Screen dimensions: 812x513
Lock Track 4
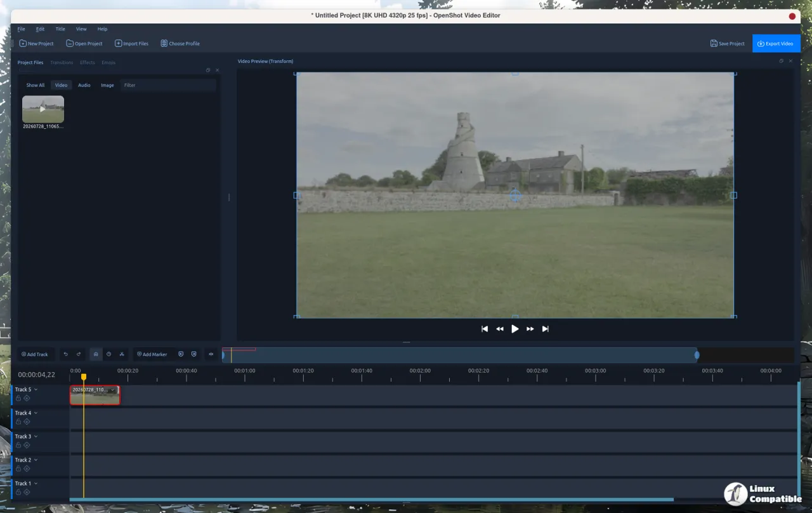18,422
